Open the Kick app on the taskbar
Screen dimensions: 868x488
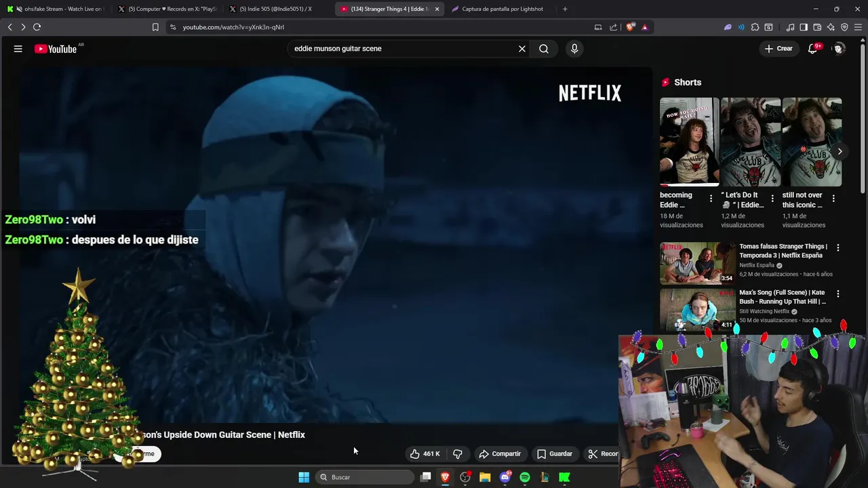pyautogui.click(x=564, y=477)
